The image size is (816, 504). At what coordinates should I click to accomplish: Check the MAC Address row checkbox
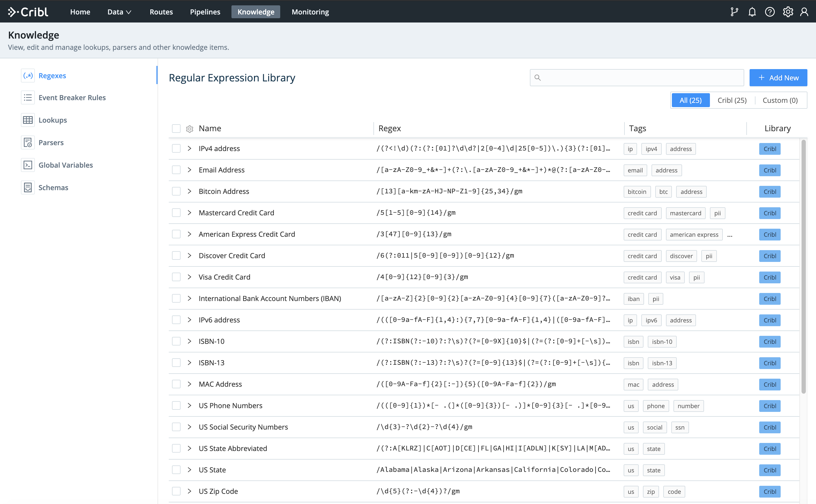[176, 384]
